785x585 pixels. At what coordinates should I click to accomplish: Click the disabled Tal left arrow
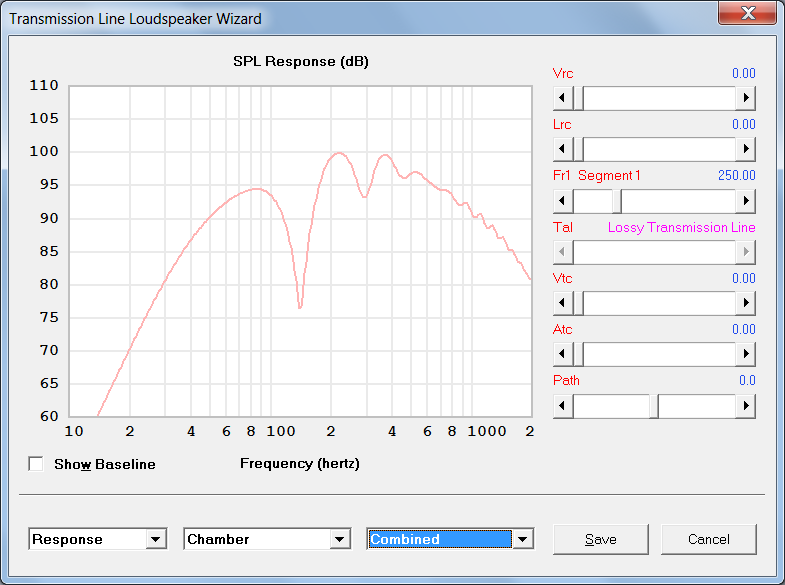point(563,252)
